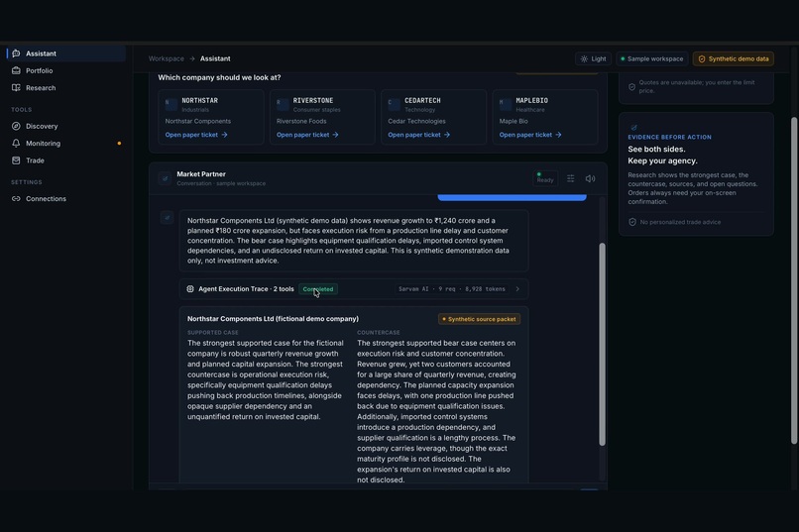Click the Portfolio briefcase icon

(16, 70)
